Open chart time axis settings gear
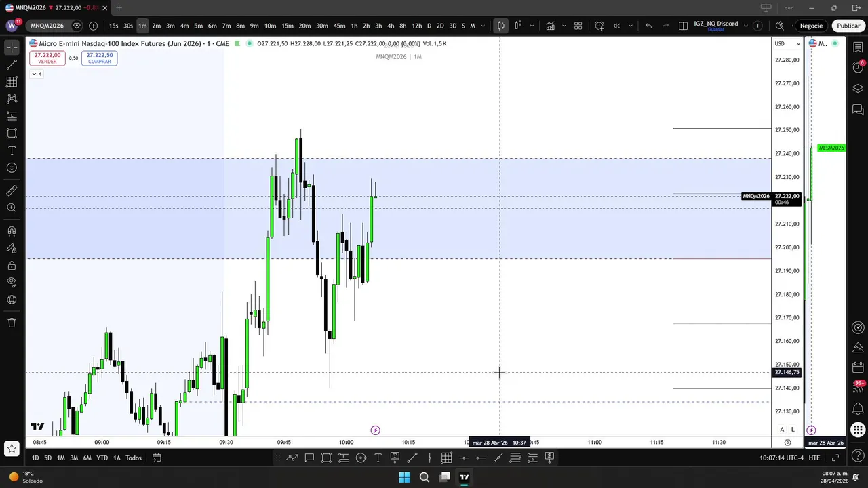868x488 pixels. 787,443
